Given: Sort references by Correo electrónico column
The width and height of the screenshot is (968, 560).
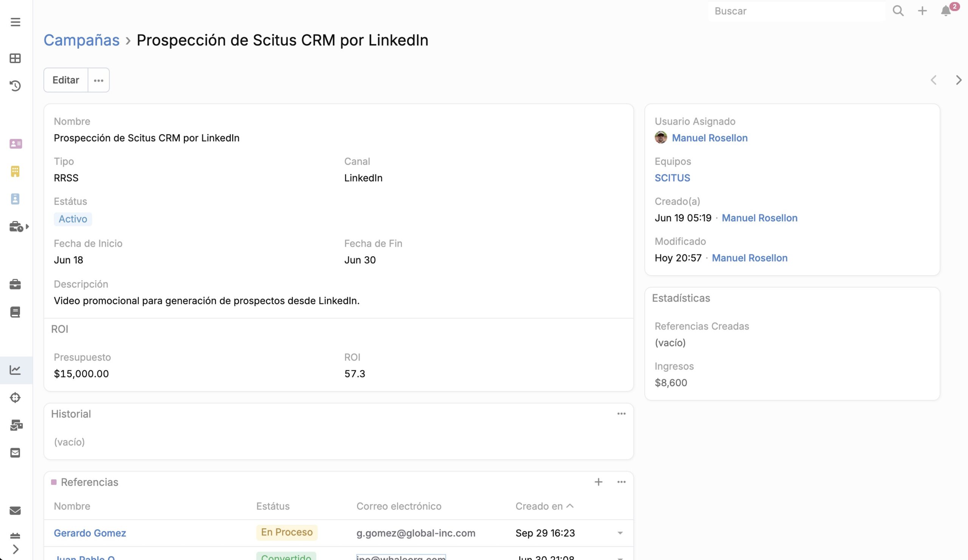Looking at the screenshot, I should click(x=399, y=506).
